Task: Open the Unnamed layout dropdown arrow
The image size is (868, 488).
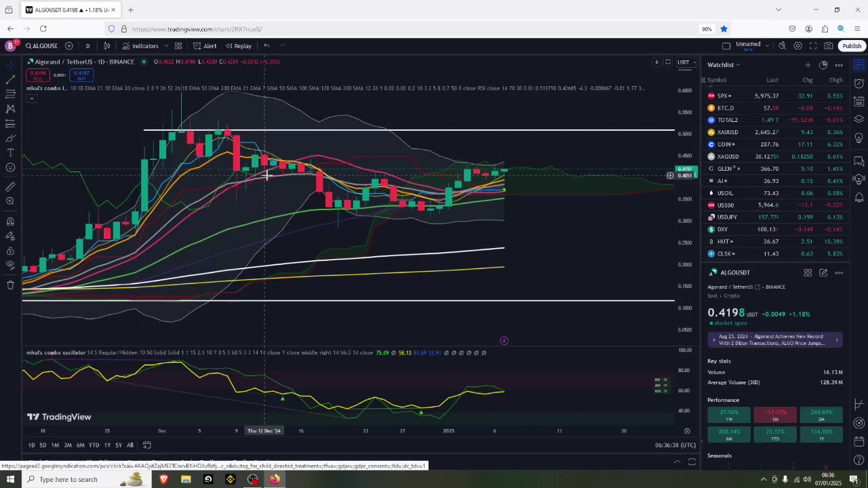Action: click(x=767, y=45)
